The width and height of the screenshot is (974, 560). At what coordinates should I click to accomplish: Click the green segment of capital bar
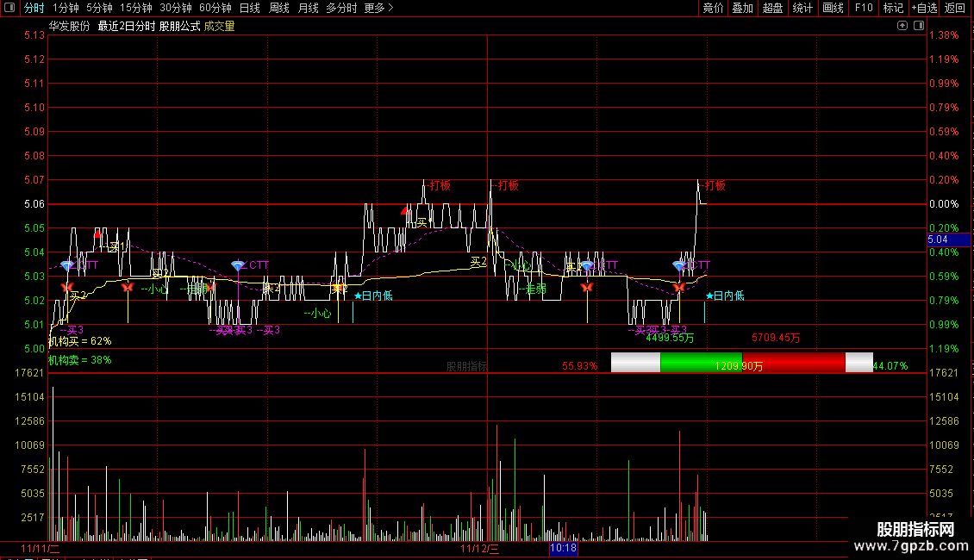click(x=702, y=363)
